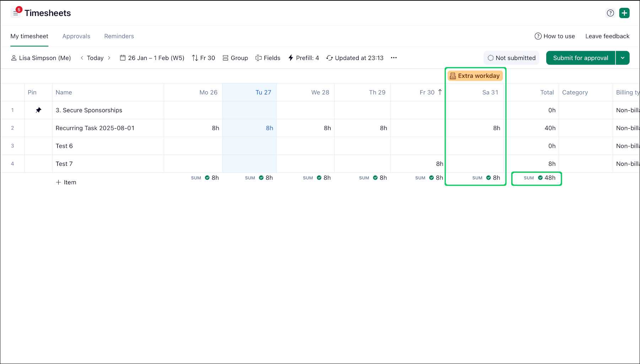Open the Leave feedback link
The height and width of the screenshot is (364, 640).
coord(607,36)
